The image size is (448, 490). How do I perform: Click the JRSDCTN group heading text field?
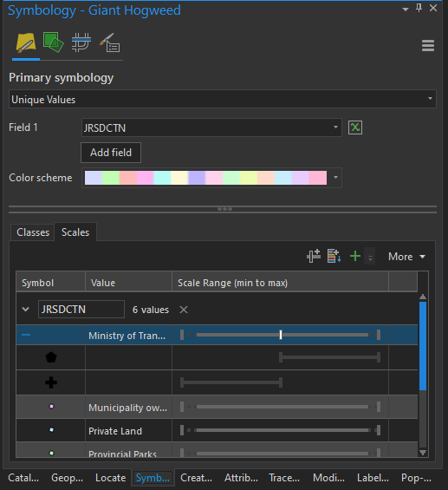click(81, 310)
